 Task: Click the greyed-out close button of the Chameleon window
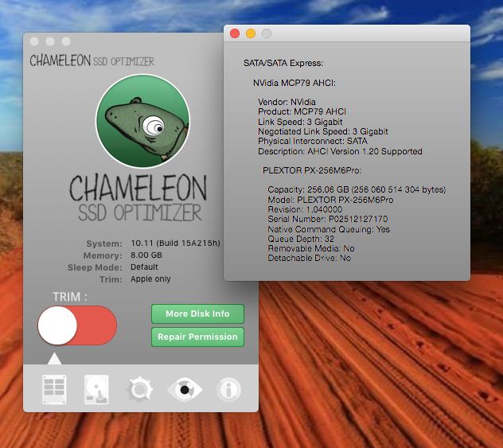pos(34,41)
